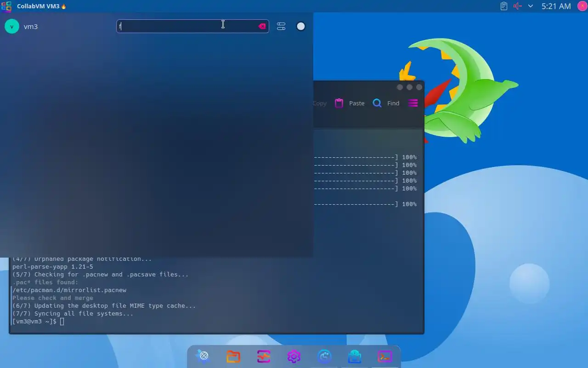This screenshot has height=368, width=588.
Task: Click Paste in the terminal toolbar
Action: coord(350,103)
